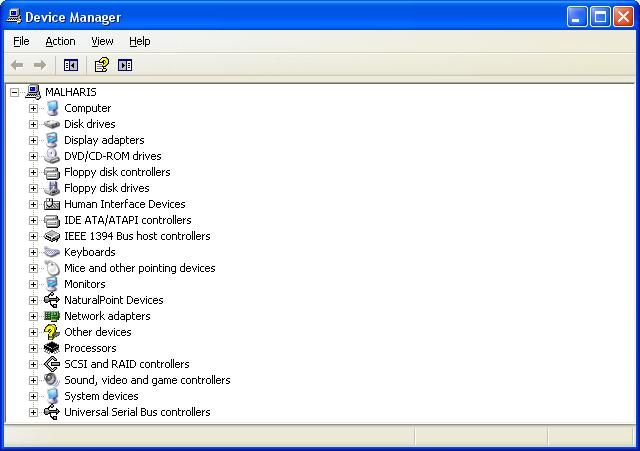Click the Network adapters card icon

52,316
